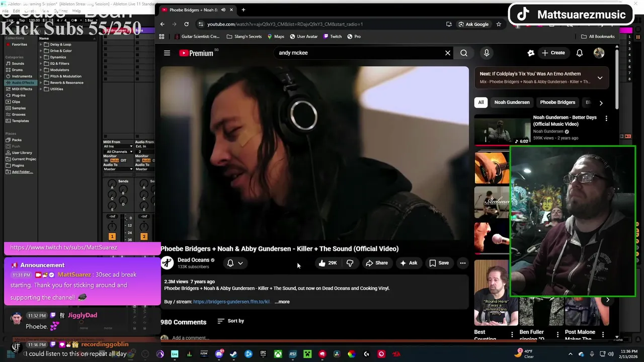Toggle Monitor Auto on Ableton MIDI track
Screen dimensions: 644x362
click(114, 160)
